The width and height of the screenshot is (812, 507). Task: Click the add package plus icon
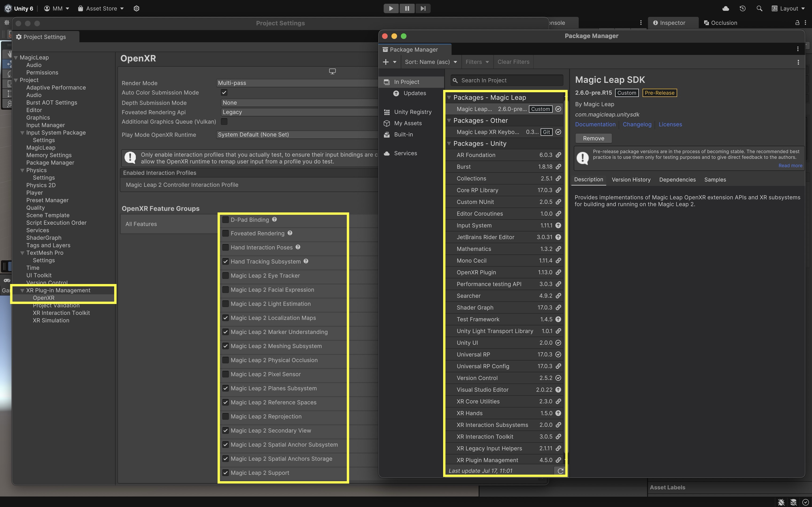coord(386,62)
